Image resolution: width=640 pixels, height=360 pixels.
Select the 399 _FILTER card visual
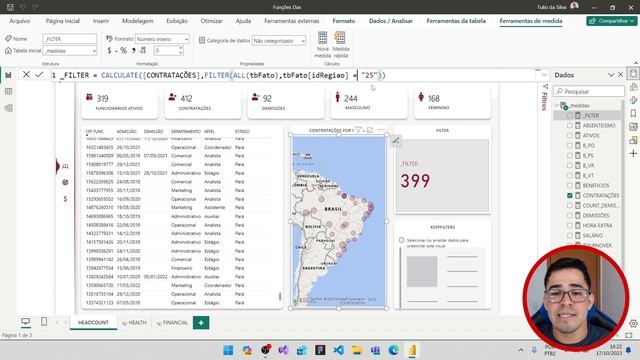click(442, 176)
